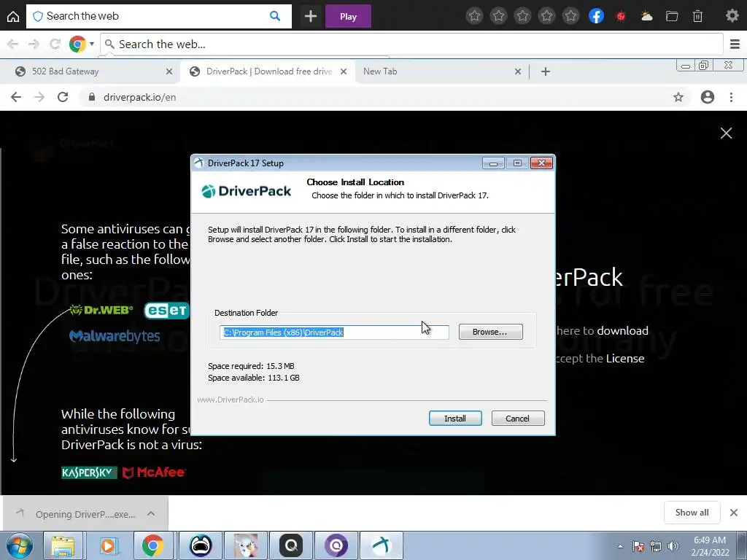Open Facebook shortcut icon in top bar
747x560 pixels.
tap(596, 16)
